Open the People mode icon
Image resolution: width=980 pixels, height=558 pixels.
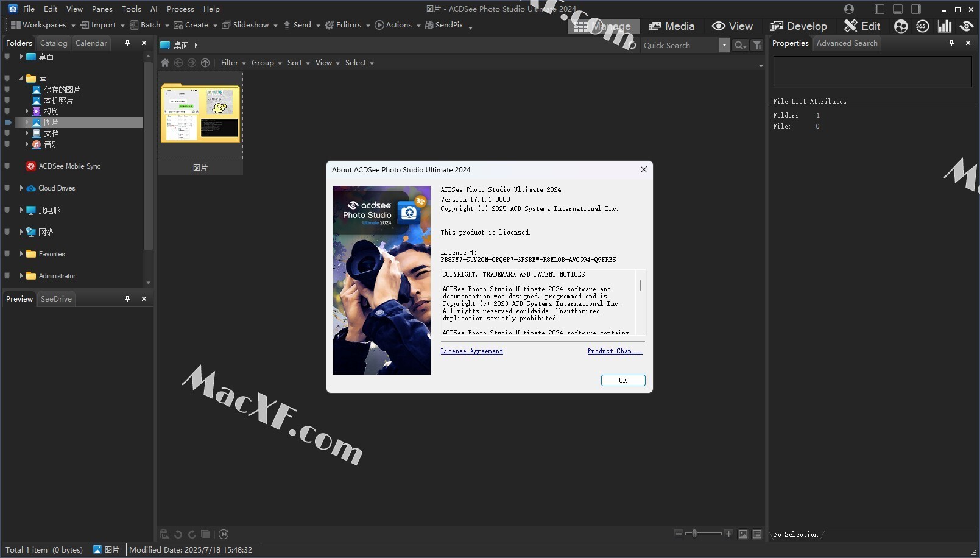coord(901,26)
